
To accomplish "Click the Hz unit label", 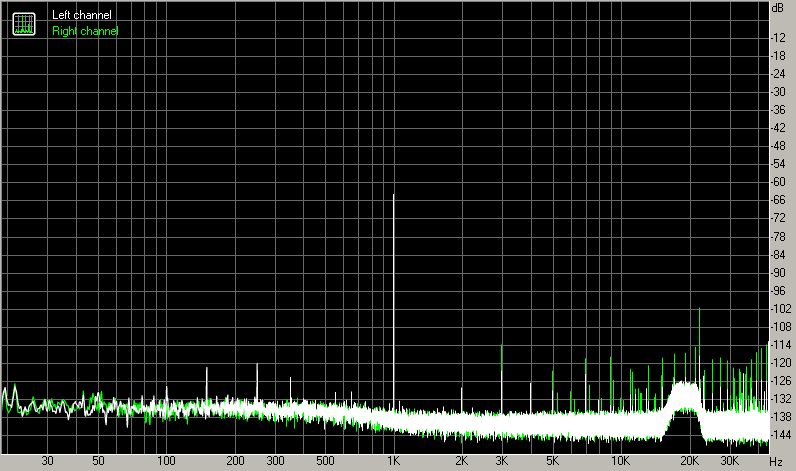I will [775, 462].
